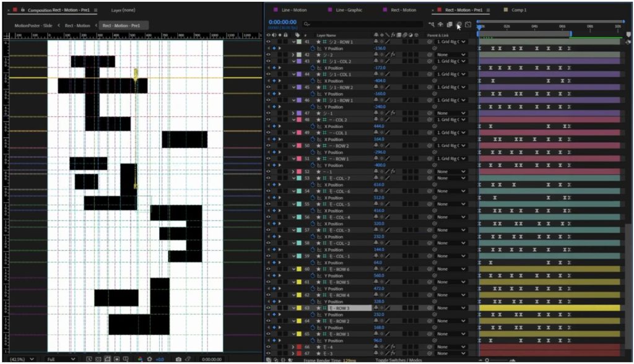Click yellow label color swatch of layer 61
Viewport: 634px width, 364px height.
299,282
